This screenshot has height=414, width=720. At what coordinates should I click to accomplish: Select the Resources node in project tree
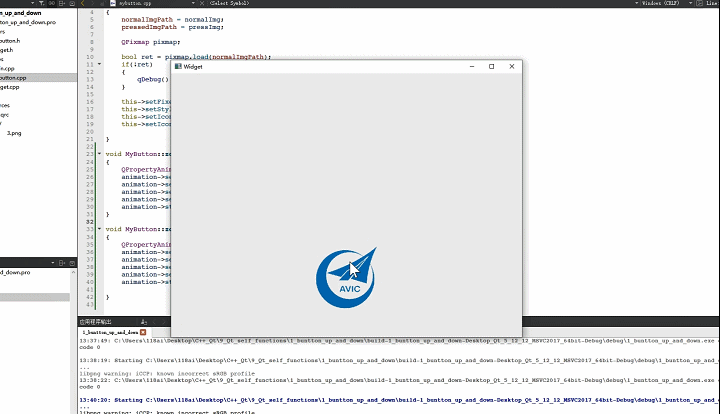pos(5,106)
